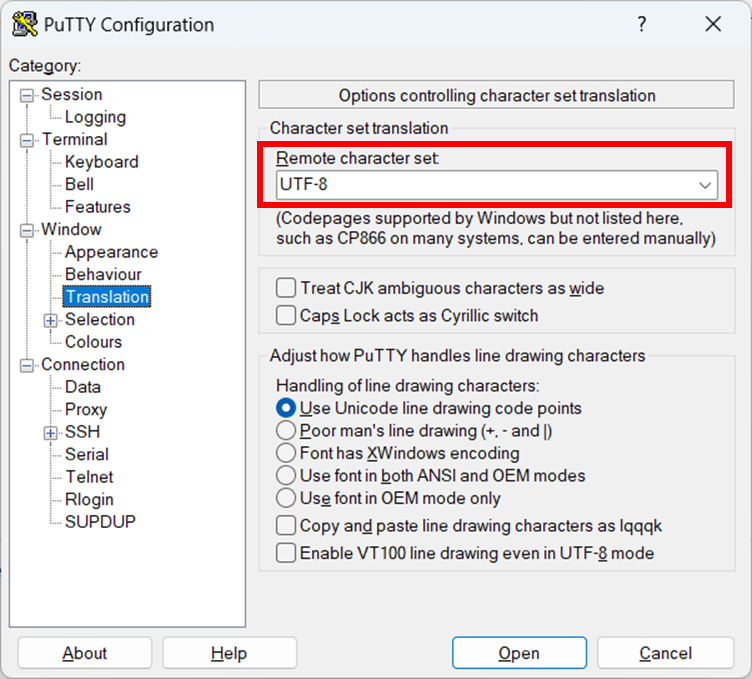Go to the Colours settings page

tap(93, 342)
